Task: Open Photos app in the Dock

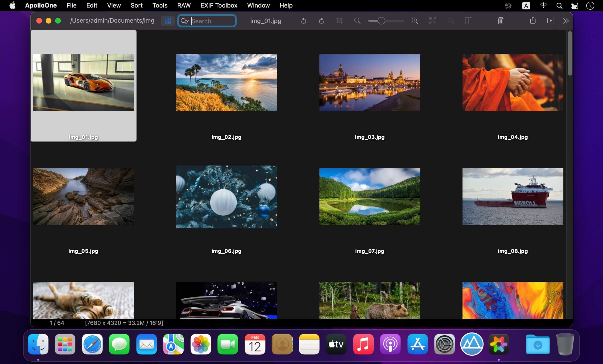Action: [201, 344]
